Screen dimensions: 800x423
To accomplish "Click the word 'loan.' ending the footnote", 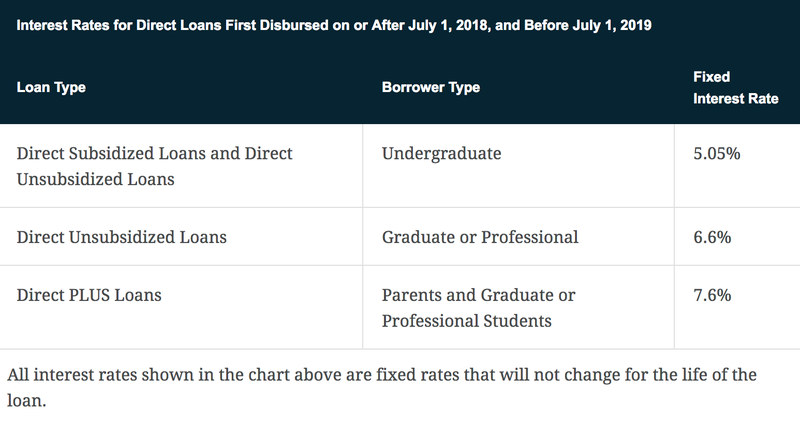I will (27, 401).
